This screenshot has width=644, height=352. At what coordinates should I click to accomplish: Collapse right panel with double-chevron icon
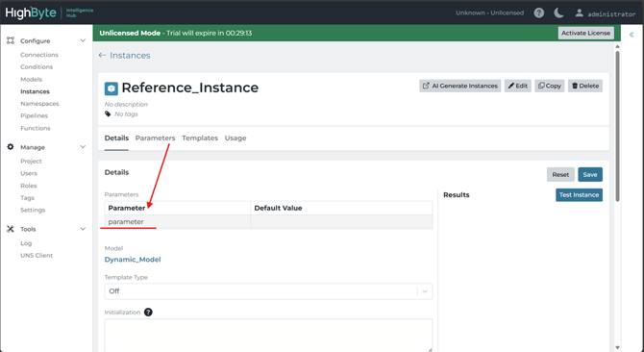[632, 35]
